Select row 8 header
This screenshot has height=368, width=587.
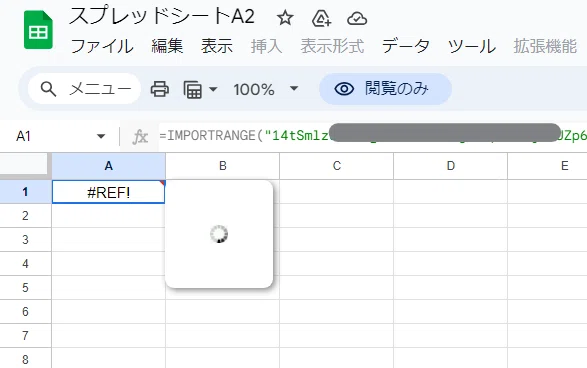[x=25, y=359]
